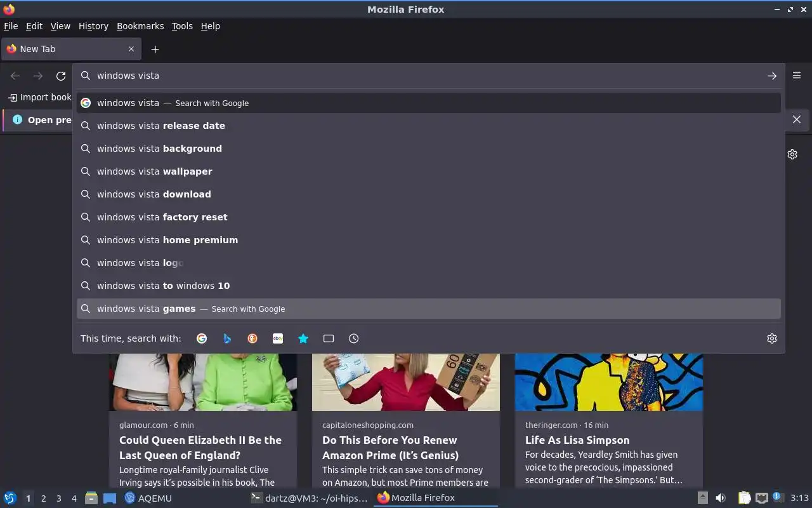Choose windows vista release date suggestion

[429, 126]
